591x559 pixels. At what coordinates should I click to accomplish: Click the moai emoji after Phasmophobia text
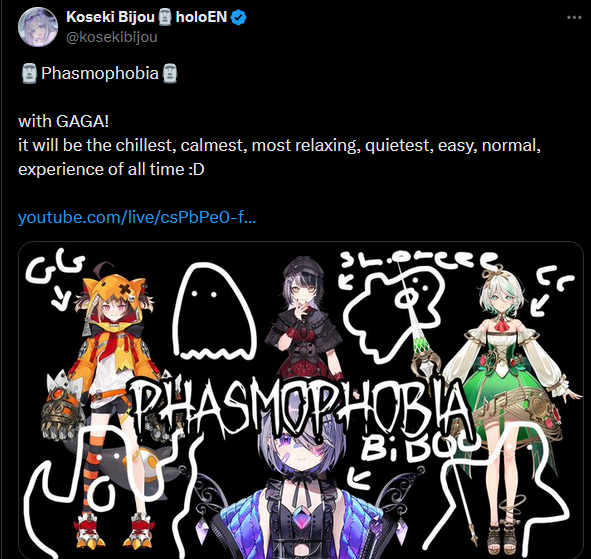point(169,73)
